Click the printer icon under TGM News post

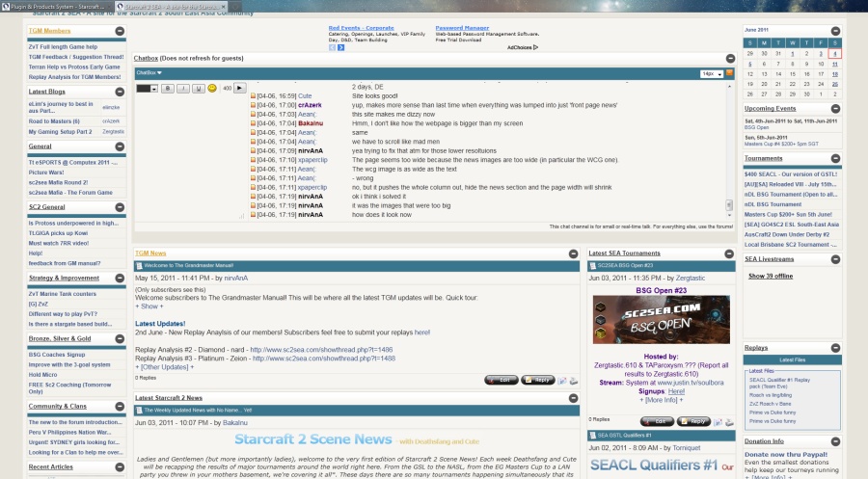coord(574,380)
